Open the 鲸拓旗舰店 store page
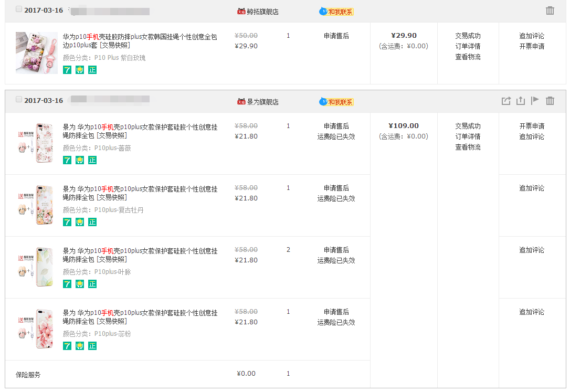The height and width of the screenshot is (392, 570). pyautogui.click(x=263, y=12)
